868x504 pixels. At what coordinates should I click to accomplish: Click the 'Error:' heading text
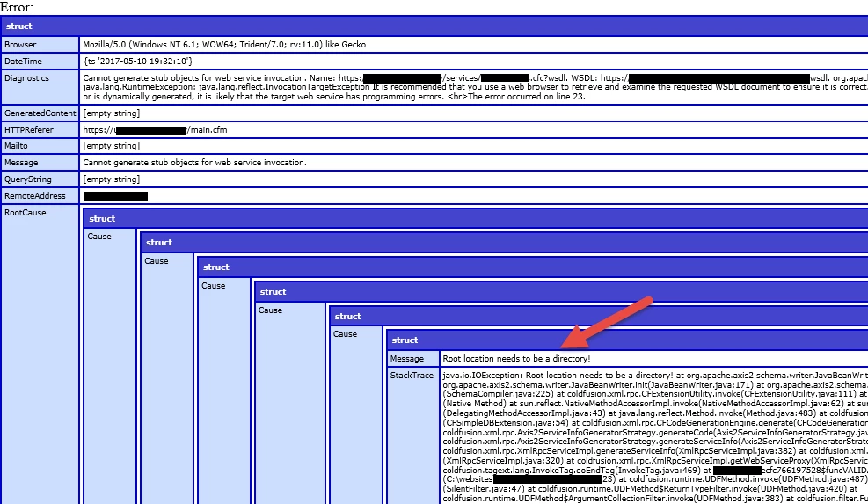17,7
